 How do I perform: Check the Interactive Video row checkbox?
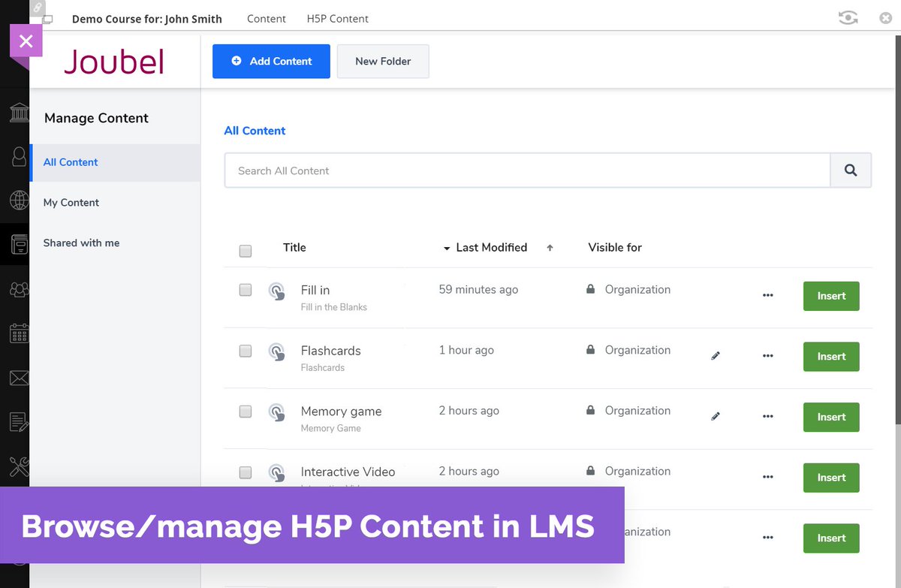click(x=246, y=472)
